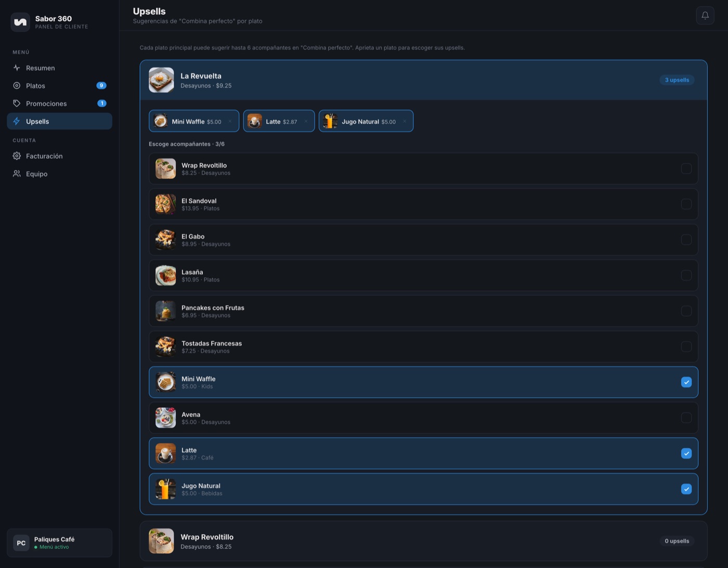Click the Facturación gear icon

tap(17, 156)
